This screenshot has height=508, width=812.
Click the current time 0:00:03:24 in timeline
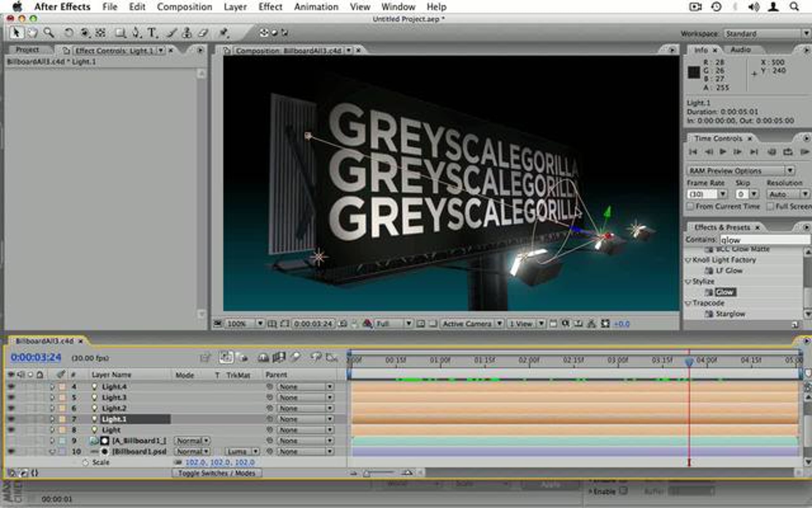[x=36, y=357]
